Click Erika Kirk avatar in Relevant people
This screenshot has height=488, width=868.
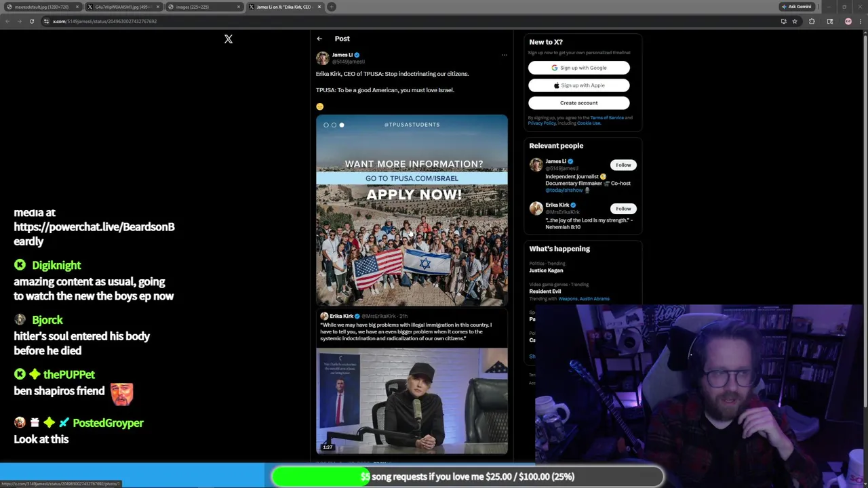tap(536, 208)
